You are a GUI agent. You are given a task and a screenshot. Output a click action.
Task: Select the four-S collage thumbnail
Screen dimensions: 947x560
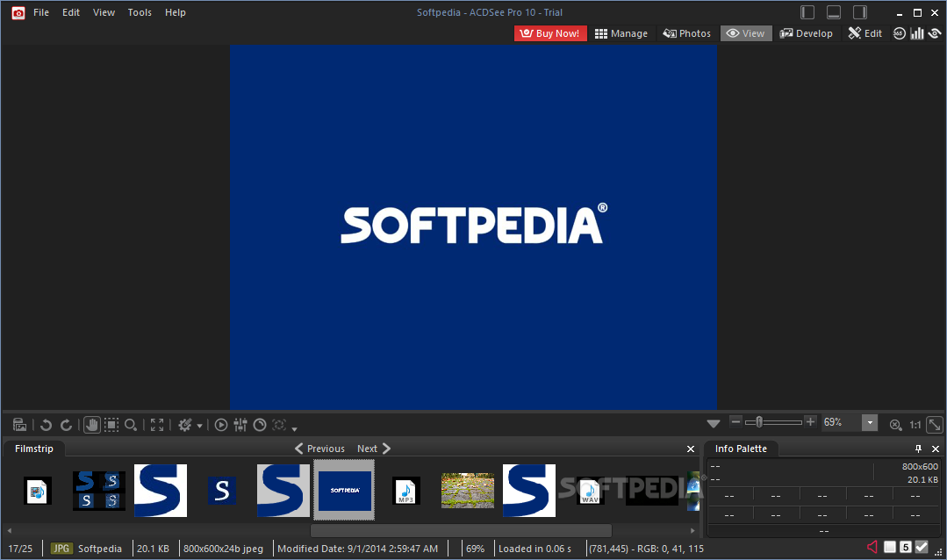pyautogui.click(x=99, y=491)
